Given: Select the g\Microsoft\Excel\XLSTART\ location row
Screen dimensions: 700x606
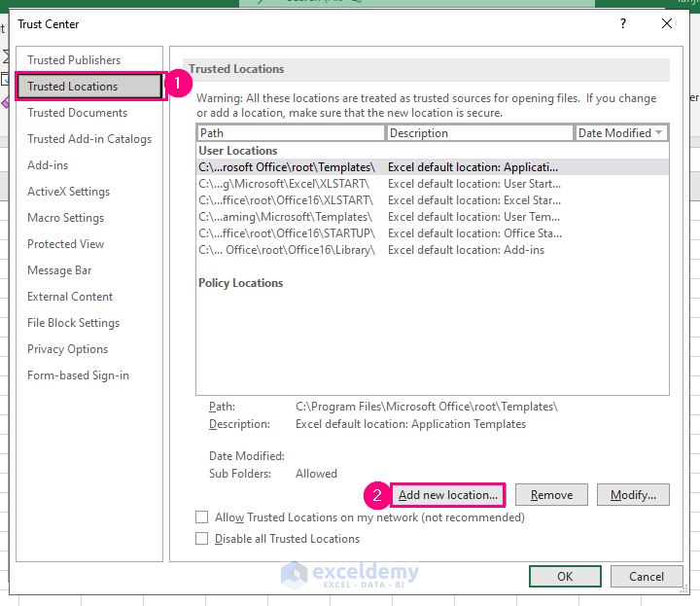Looking at the screenshot, I should click(x=432, y=184).
